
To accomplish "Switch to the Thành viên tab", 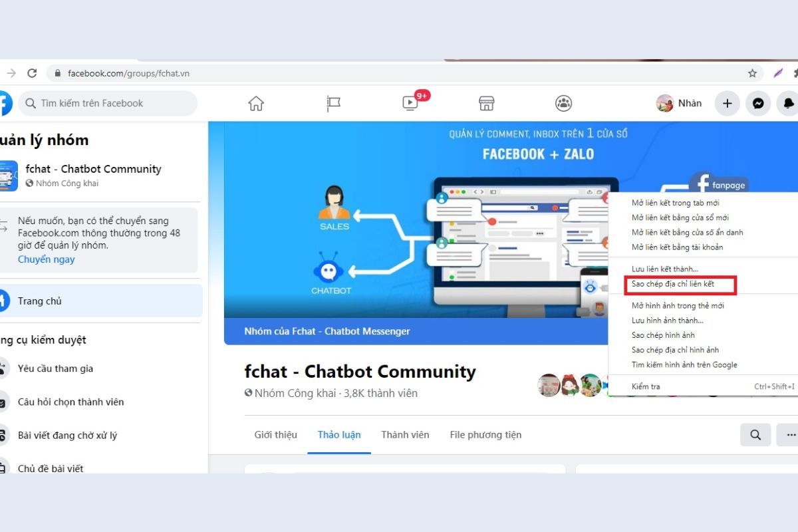I will tap(405, 435).
